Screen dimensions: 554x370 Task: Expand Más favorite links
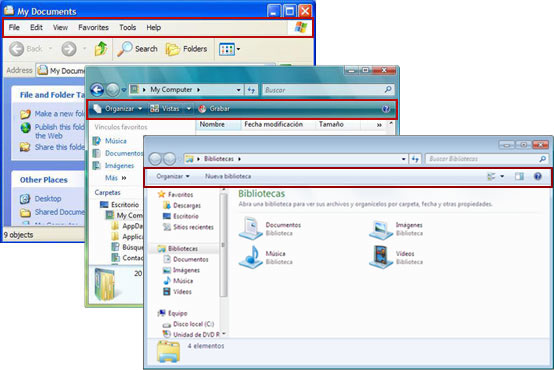(x=116, y=178)
